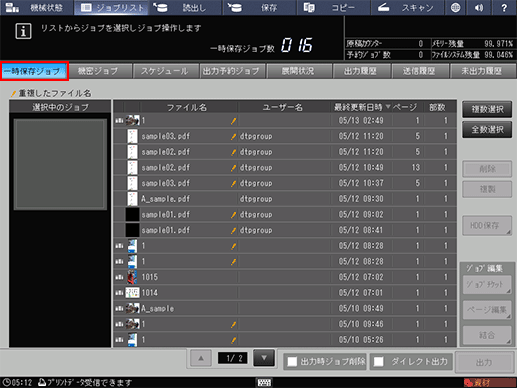The image size is (517, 388).
Task: Switch to the ジョブリスト tab
Action: pos(111,7)
